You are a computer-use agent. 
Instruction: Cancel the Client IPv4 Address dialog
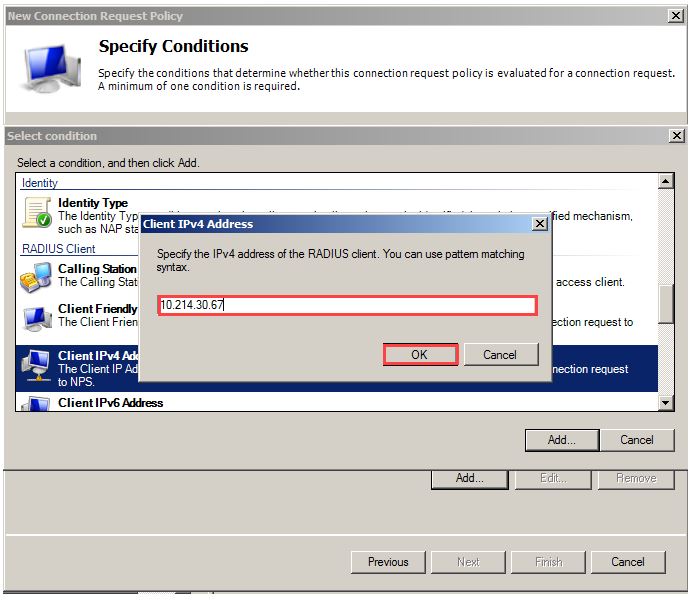click(x=500, y=354)
